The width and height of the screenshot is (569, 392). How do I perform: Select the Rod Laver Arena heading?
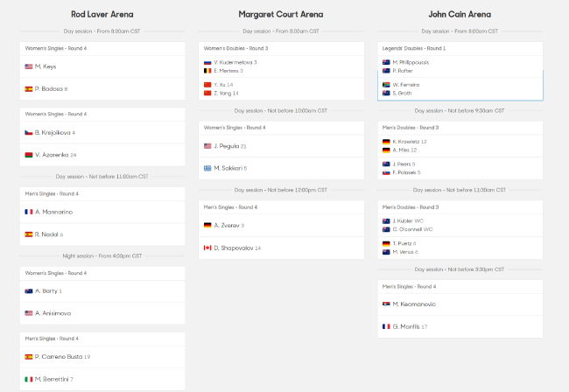pos(102,14)
